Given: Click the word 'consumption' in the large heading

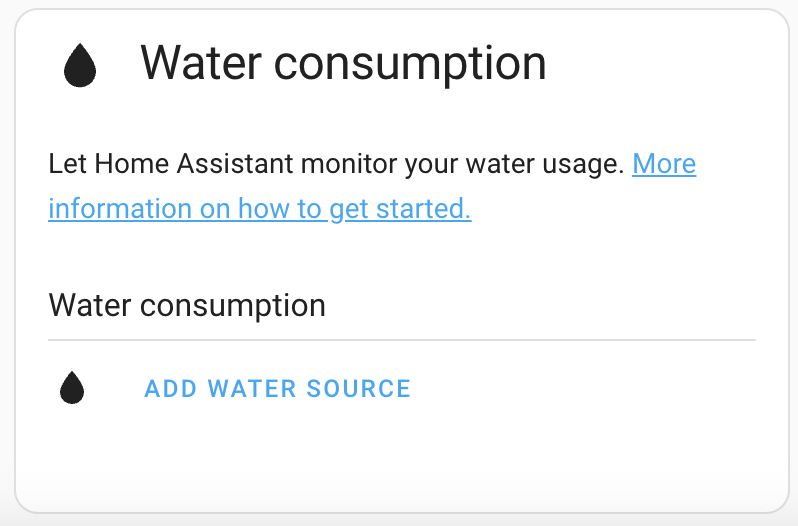Looking at the screenshot, I should (410, 63).
